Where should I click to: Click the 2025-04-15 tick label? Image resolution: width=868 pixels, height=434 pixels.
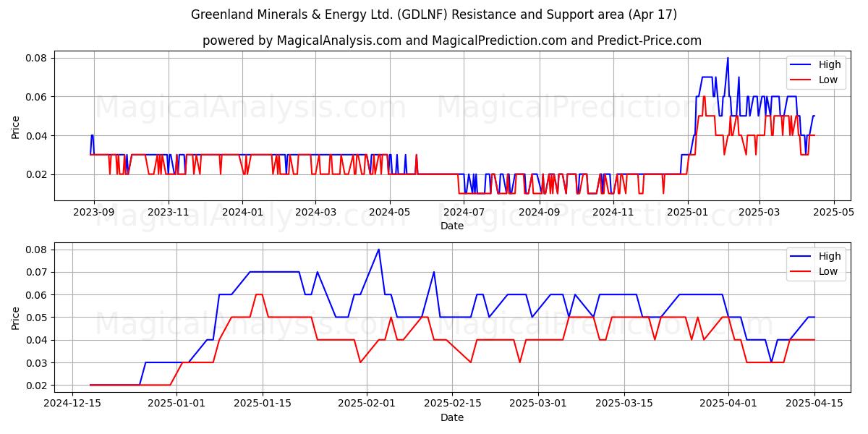point(814,404)
